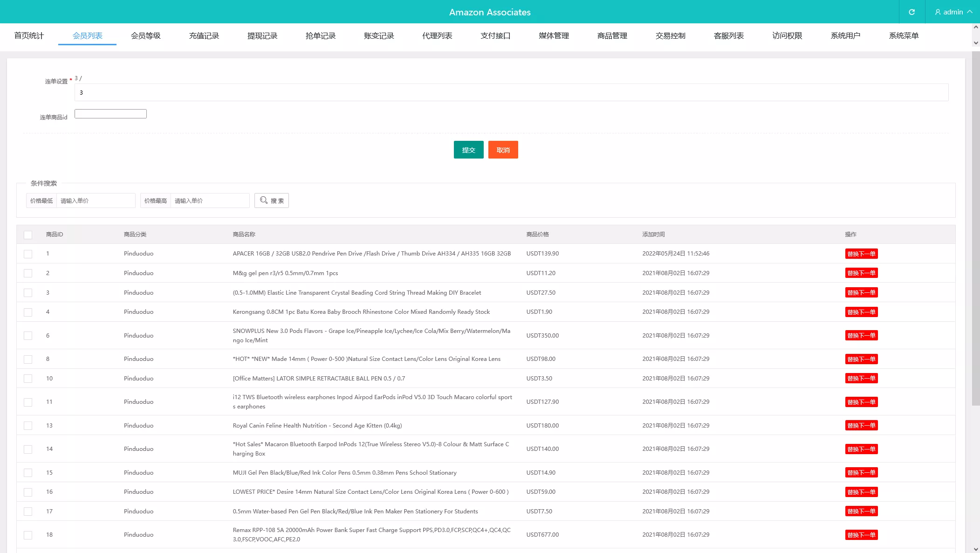Open the 充值记录 tab
This screenshot has height=553, width=980.
(204, 36)
